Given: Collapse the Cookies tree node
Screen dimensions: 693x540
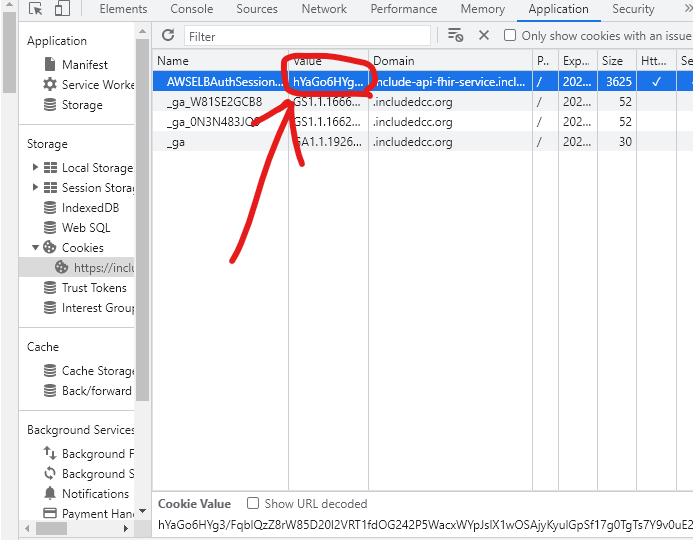Looking at the screenshot, I should point(35,247).
